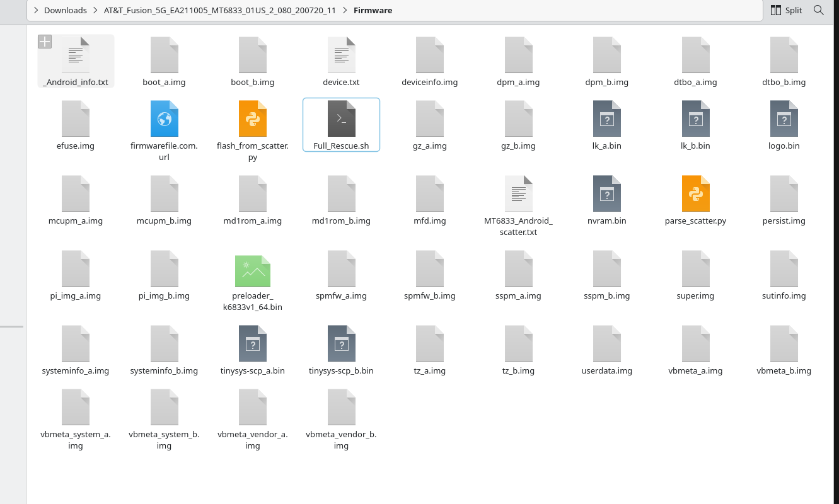Click the sutinfo.img filename label
Viewport: 839px width, 504px height.
(784, 295)
